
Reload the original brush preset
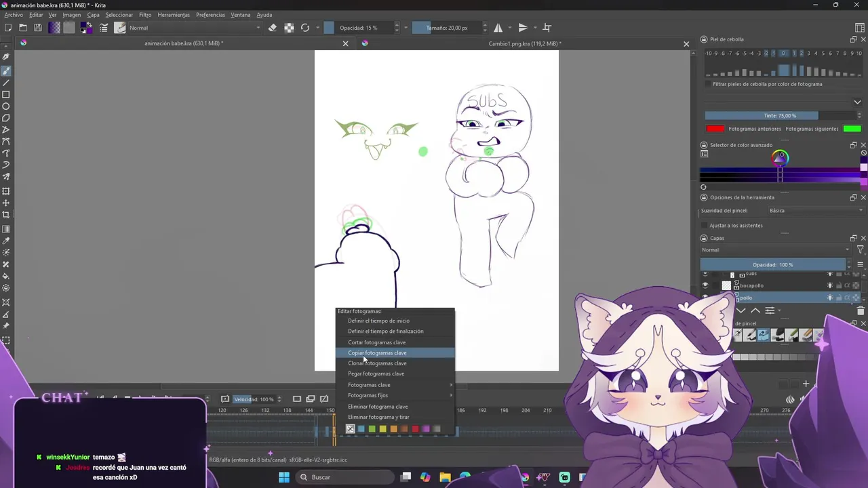coord(305,28)
